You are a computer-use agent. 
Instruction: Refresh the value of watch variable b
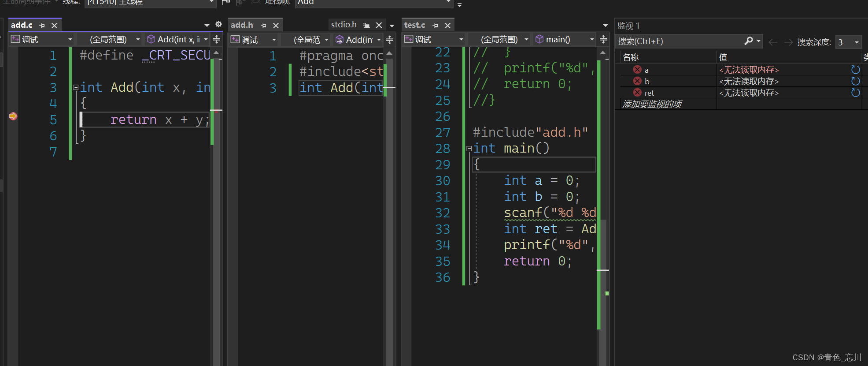click(x=855, y=81)
